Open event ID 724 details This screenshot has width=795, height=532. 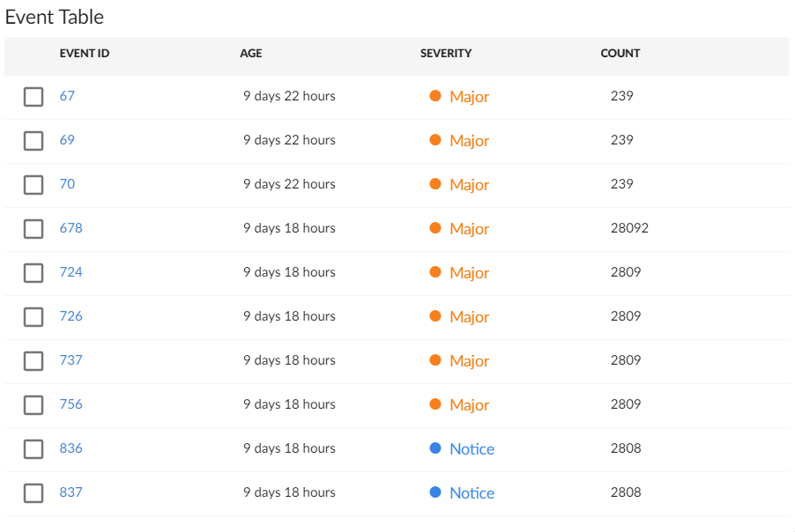tap(71, 272)
